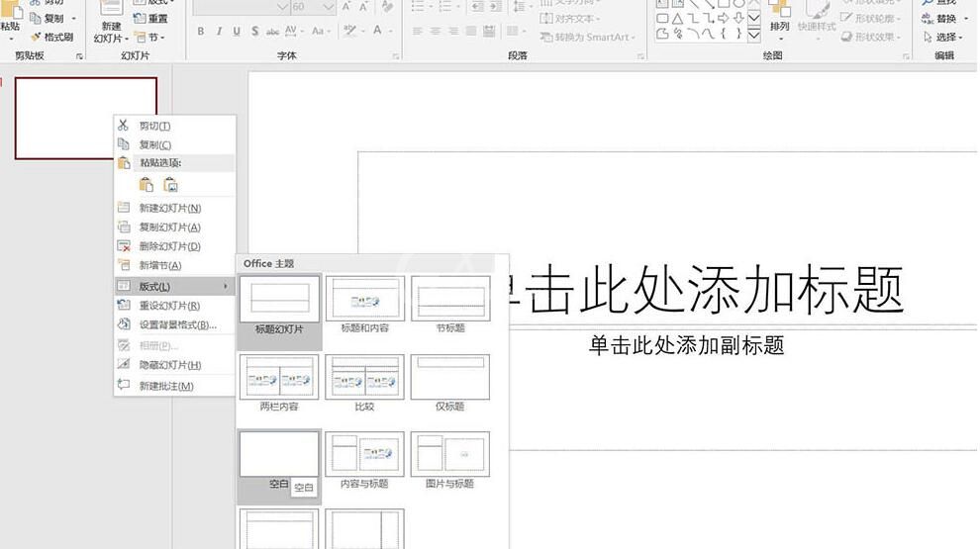Open the Aa change case dropdown
Image resolution: width=980 pixels, height=549 pixels.
[322, 31]
